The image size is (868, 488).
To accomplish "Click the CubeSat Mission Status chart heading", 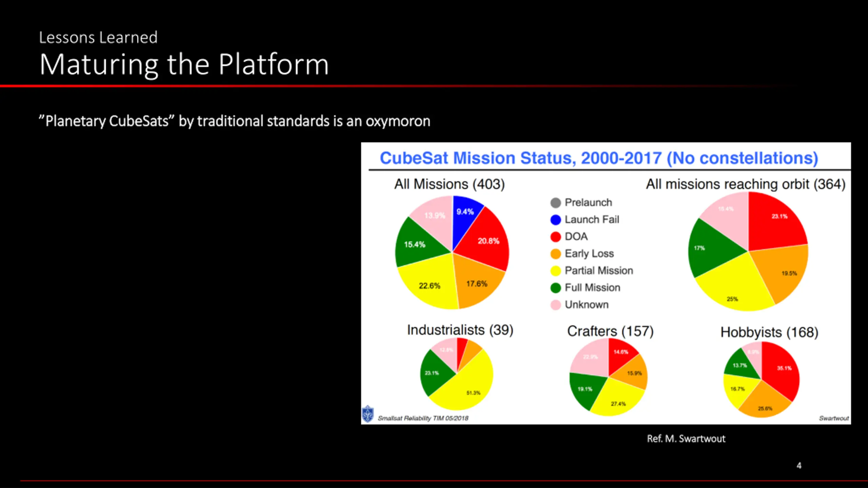I will 599,158.
